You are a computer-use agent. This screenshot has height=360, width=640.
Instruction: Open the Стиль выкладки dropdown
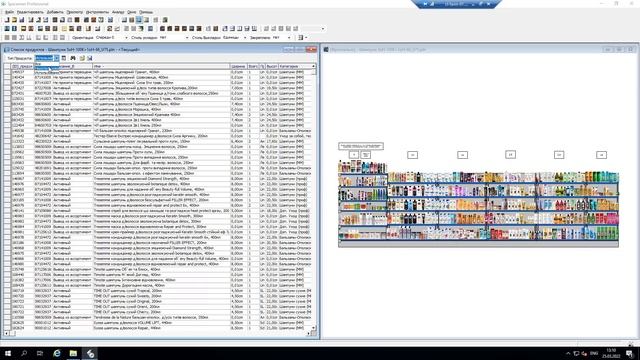pyautogui.click(x=244, y=38)
